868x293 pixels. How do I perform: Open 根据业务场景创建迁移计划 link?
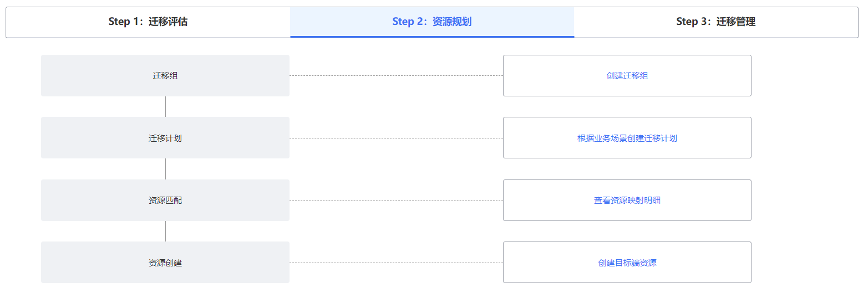(x=627, y=138)
